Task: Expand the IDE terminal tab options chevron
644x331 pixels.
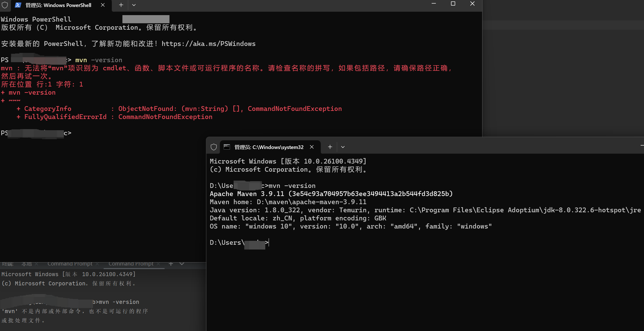Action: coord(182,264)
